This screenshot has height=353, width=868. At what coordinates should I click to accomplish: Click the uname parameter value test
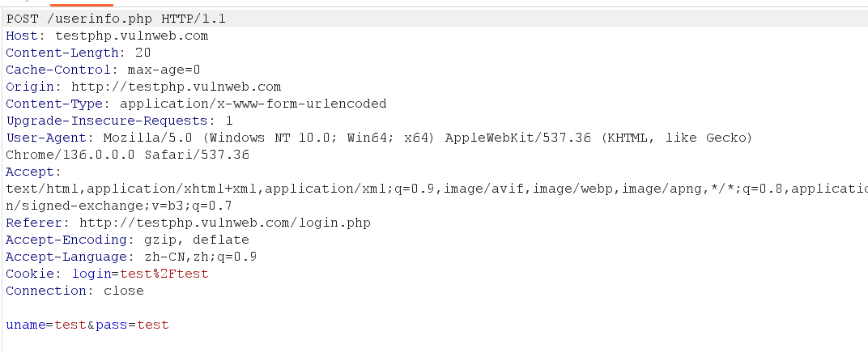[x=70, y=325]
